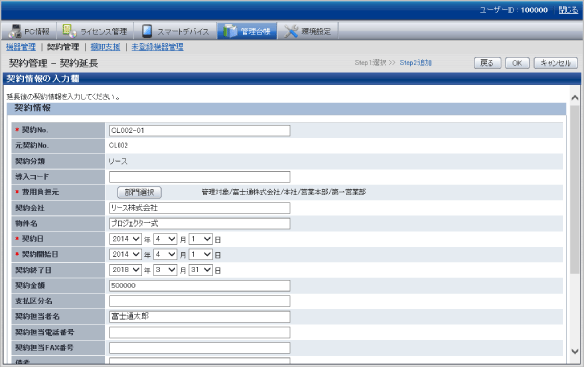584x367 pixels.
Task: Click the 物件名 input field
Action: tap(200, 224)
